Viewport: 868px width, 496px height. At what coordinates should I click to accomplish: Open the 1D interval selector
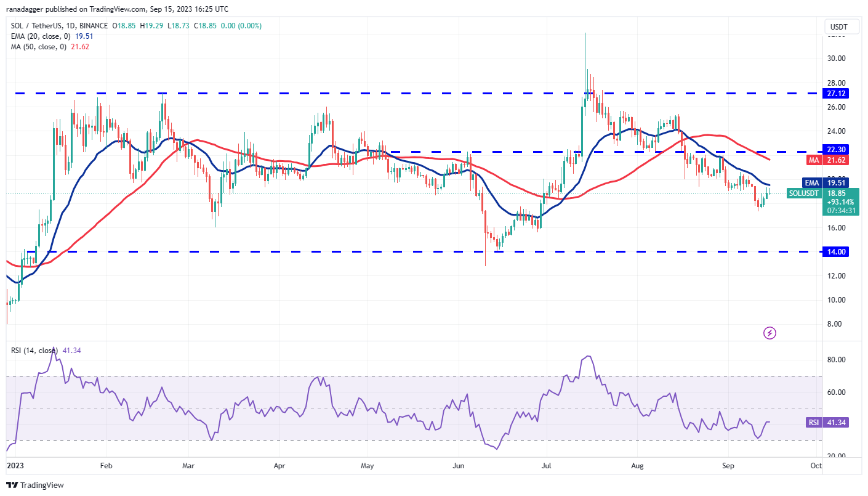(71, 25)
